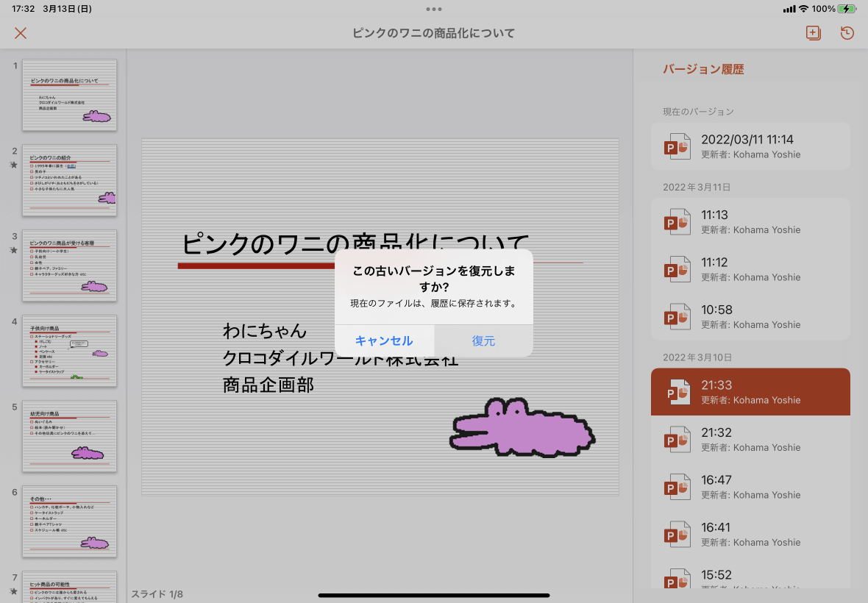Open the version history clock icon

[847, 33]
